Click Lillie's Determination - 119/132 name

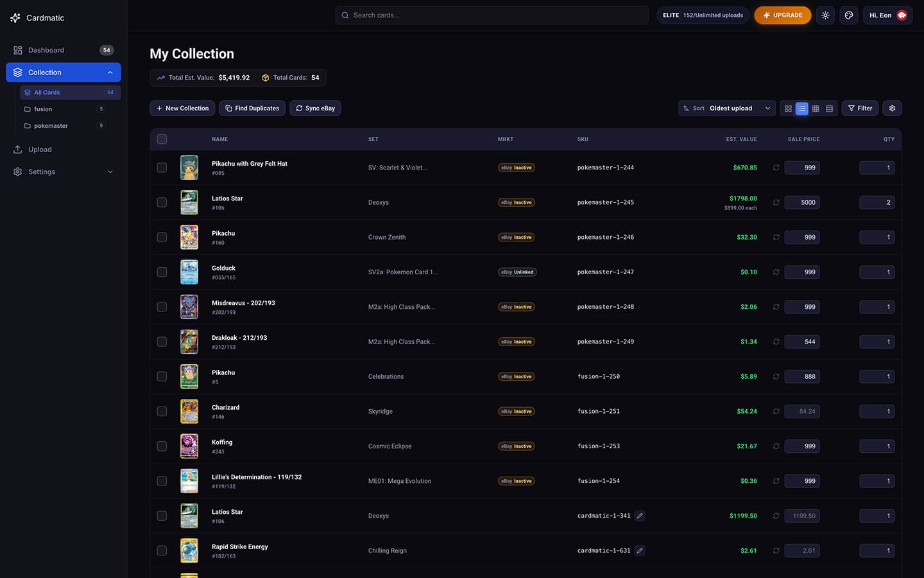tap(257, 477)
